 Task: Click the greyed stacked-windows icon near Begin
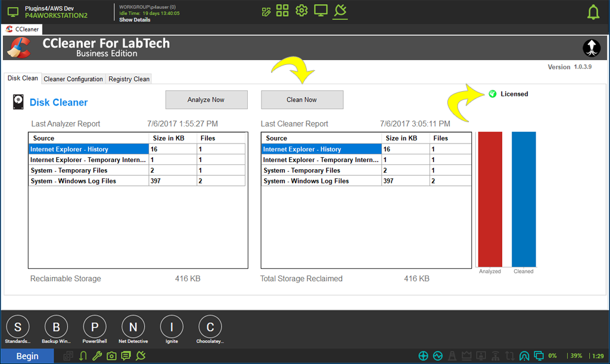[69, 356]
